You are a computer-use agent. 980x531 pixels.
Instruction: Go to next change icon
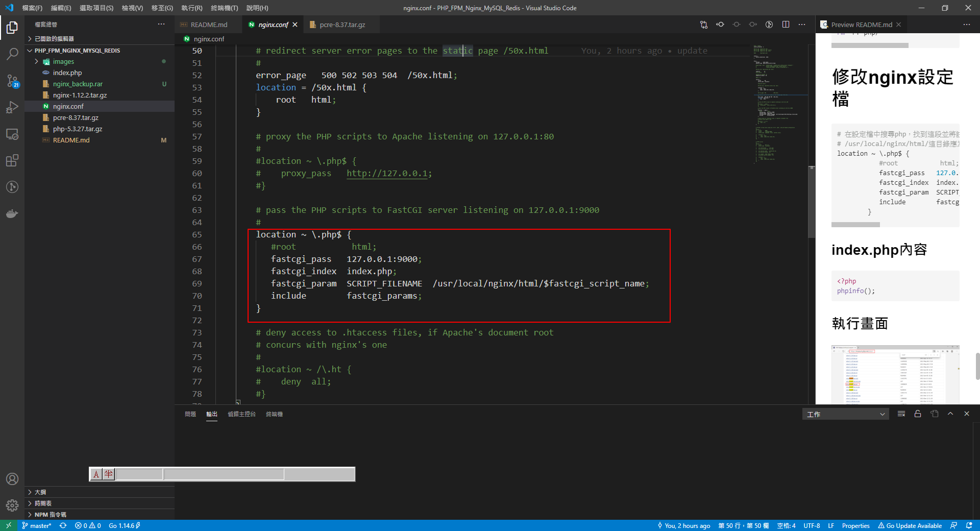(753, 25)
